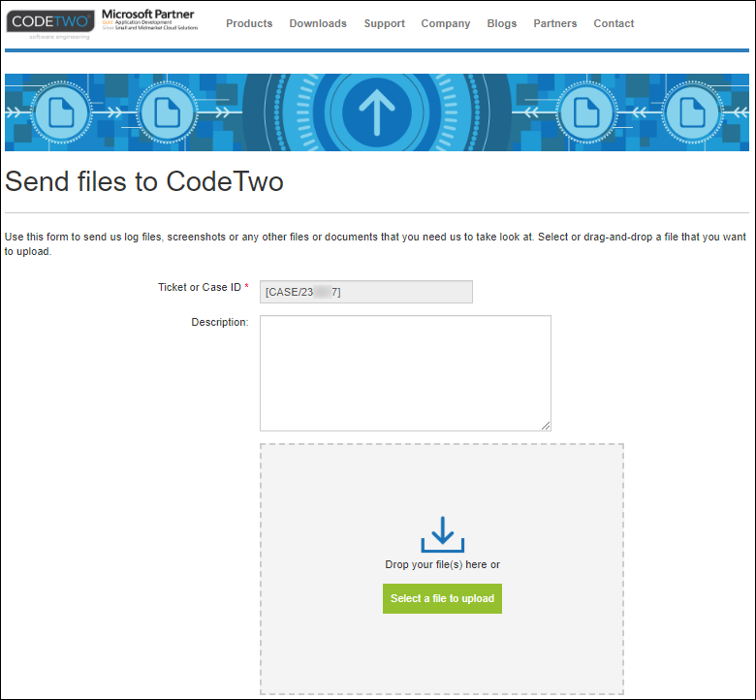Click inside the Description text area

tap(405, 373)
